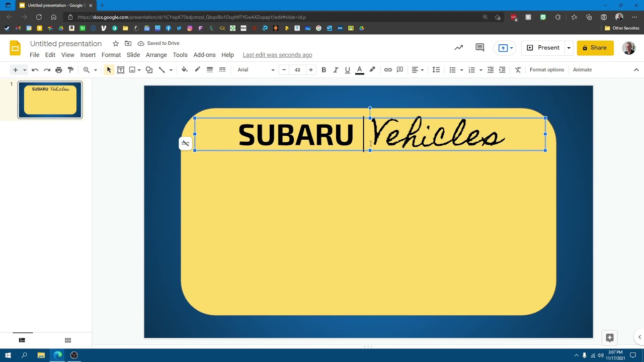Open line type dropdown arrow
Image resolution: width=644 pixels, height=362 pixels.
(x=171, y=70)
